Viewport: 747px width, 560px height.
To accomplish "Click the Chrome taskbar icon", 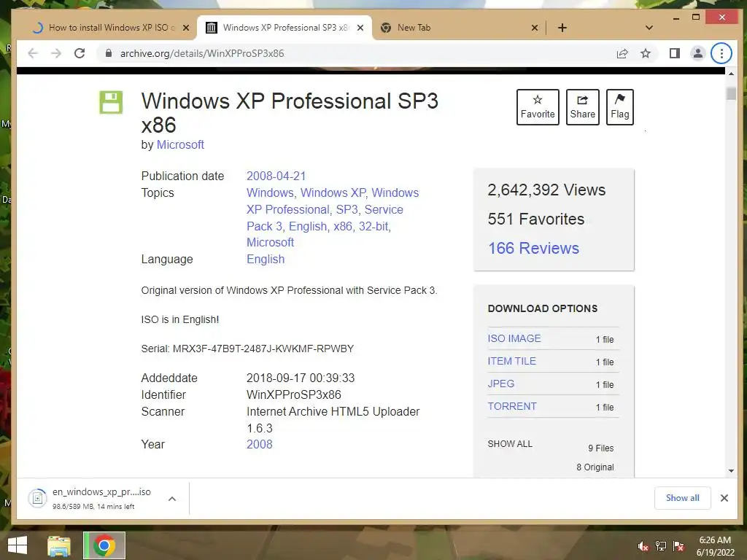I will 104,545.
